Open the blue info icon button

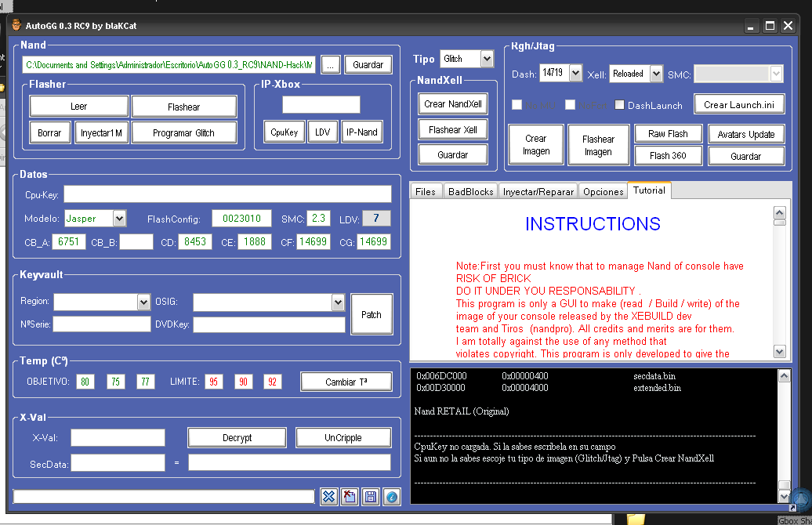pos(392,497)
